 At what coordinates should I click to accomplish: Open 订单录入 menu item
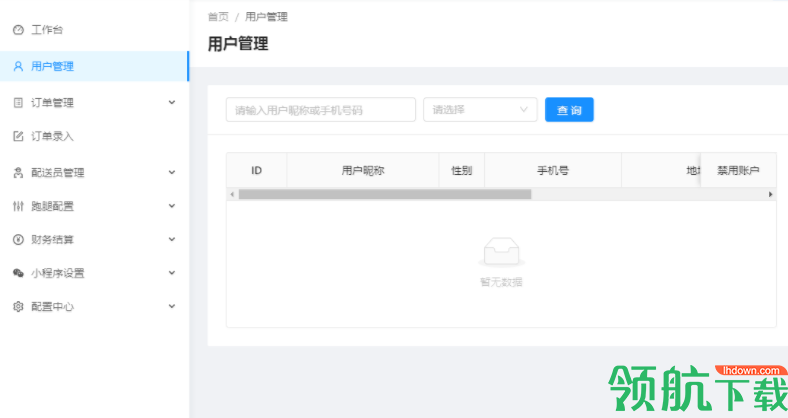pos(94,136)
